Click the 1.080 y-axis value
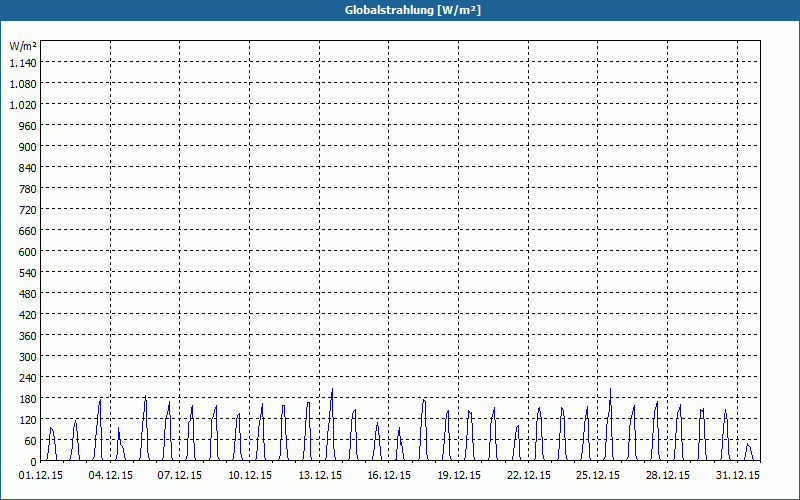Image resolution: width=800 pixels, height=500 pixels. [x=23, y=84]
